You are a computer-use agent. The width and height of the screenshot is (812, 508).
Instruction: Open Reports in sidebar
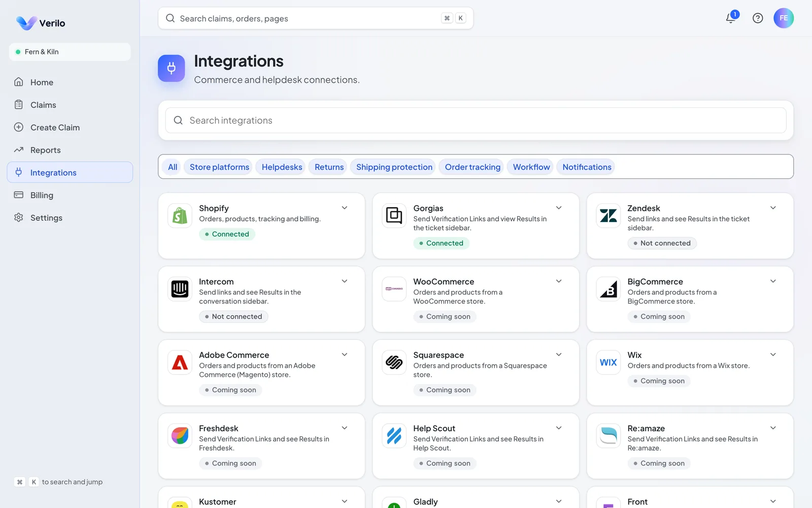click(70, 150)
